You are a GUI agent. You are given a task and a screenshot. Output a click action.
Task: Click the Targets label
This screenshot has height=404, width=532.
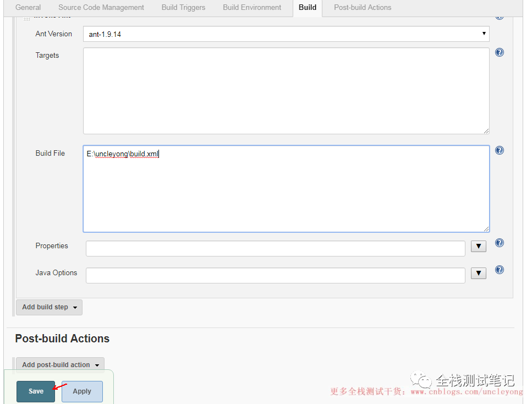click(x=47, y=56)
